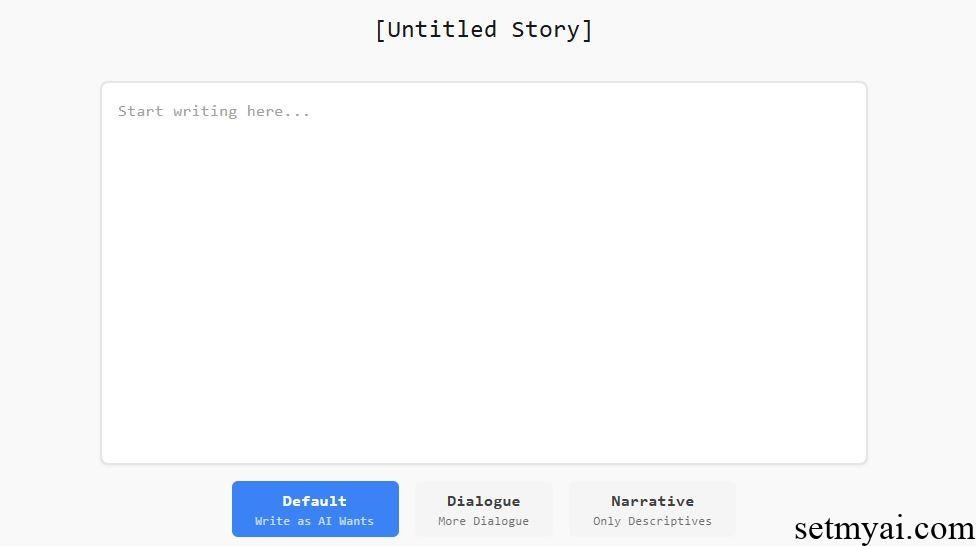Image resolution: width=976 pixels, height=546 pixels.
Task: Select the Default writing mode
Action: tap(315, 509)
